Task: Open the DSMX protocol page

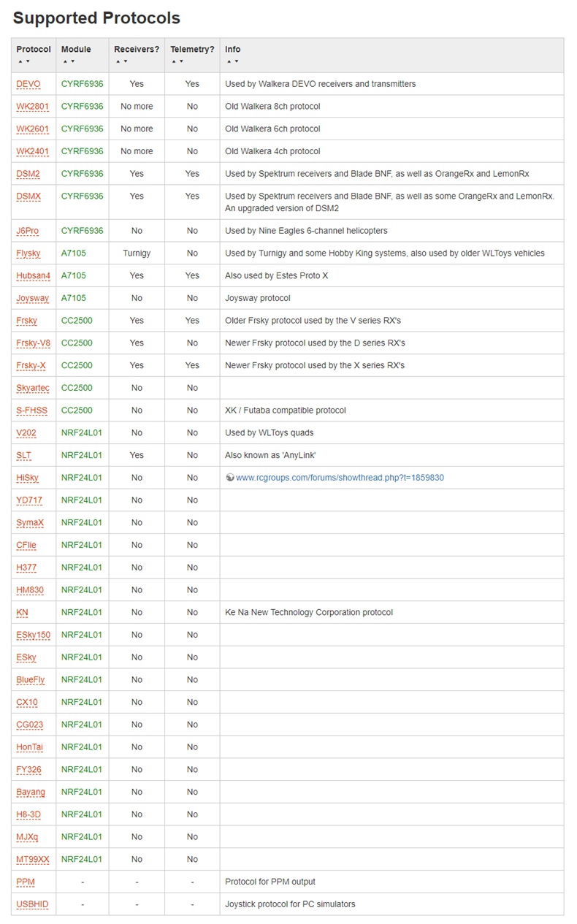Action: pyautogui.click(x=29, y=196)
